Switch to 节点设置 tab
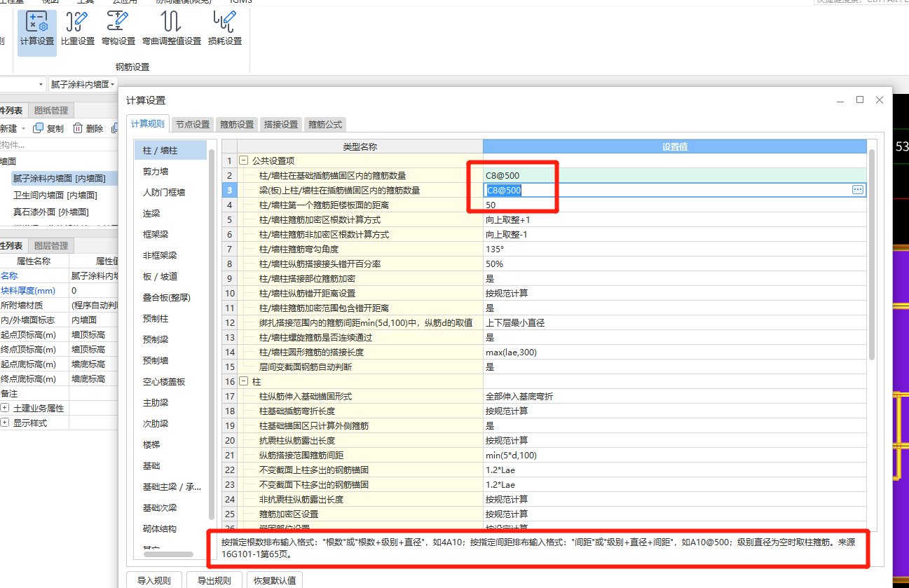The image size is (909, 588). click(193, 124)
